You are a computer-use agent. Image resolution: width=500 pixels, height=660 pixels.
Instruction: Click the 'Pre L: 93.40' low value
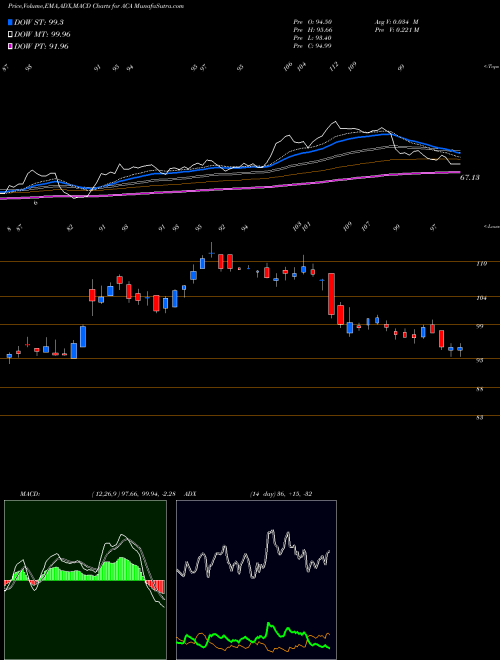click(312, 38)
